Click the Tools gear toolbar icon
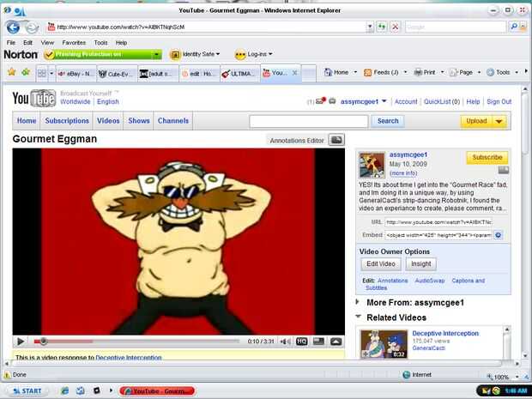532x399 pixels. pos(490,72)
